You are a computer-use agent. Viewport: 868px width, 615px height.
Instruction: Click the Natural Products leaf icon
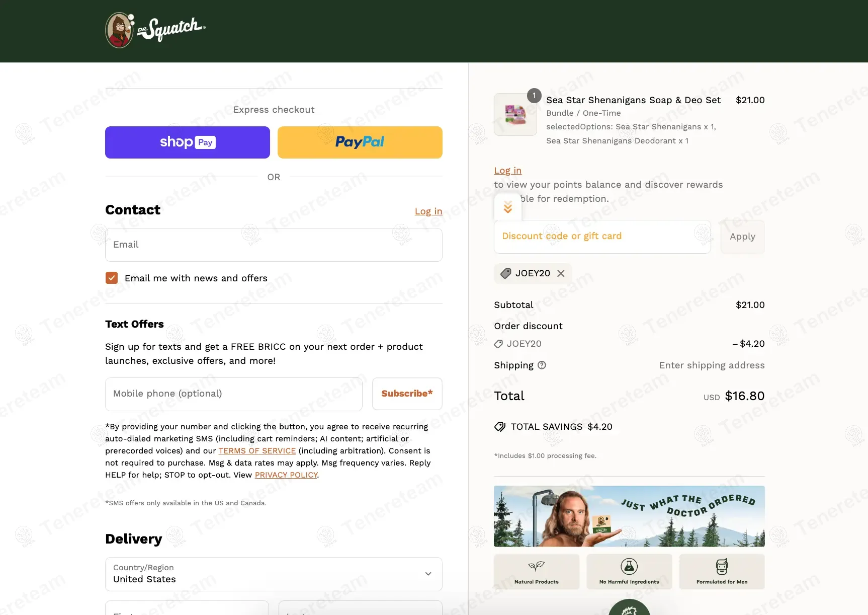(x=537, y=566)
